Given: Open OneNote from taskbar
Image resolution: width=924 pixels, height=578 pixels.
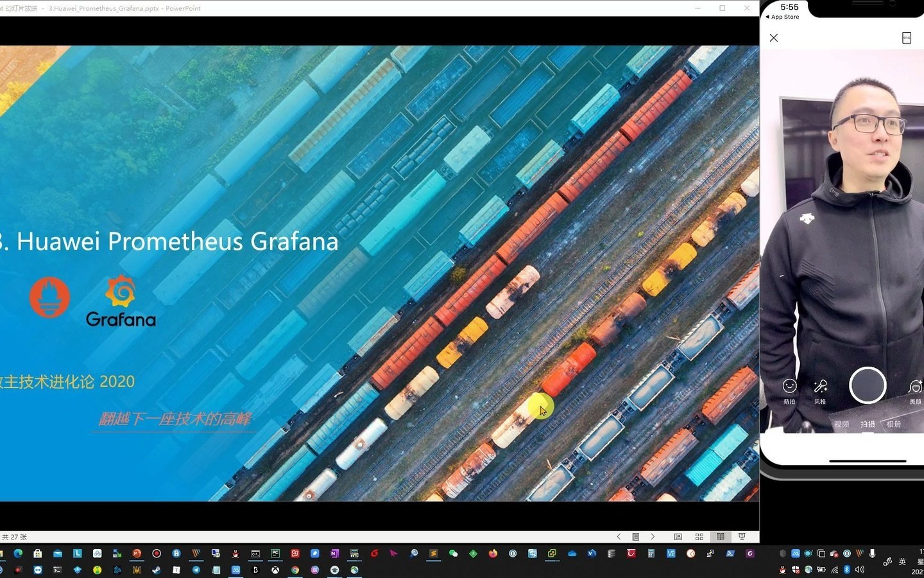Looking at the screenshot, I should tap(334, 553).
